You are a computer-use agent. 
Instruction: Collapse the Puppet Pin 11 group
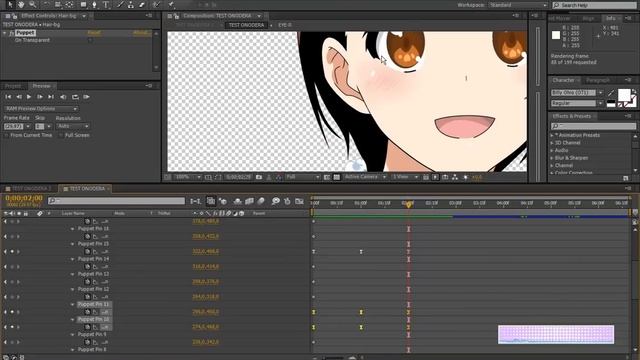coord(72,304)
